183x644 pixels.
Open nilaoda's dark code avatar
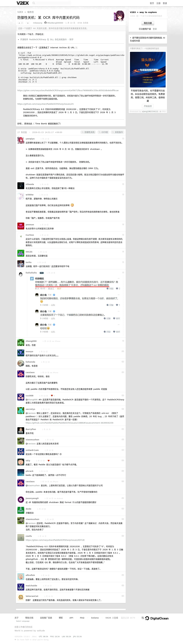point(21,186)
